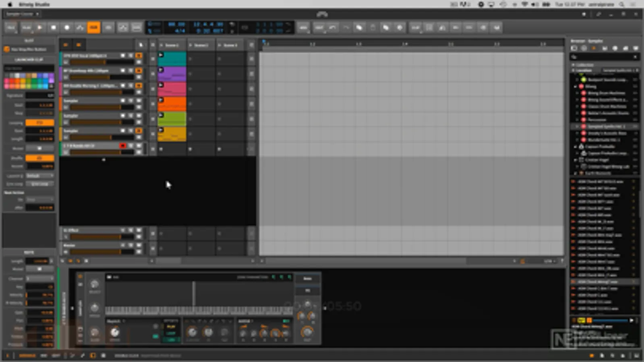The width and height of the screenshot is (644, 362).
Task: Collapse the Bitwig folder in browser tree
Action: coord(576,86)
